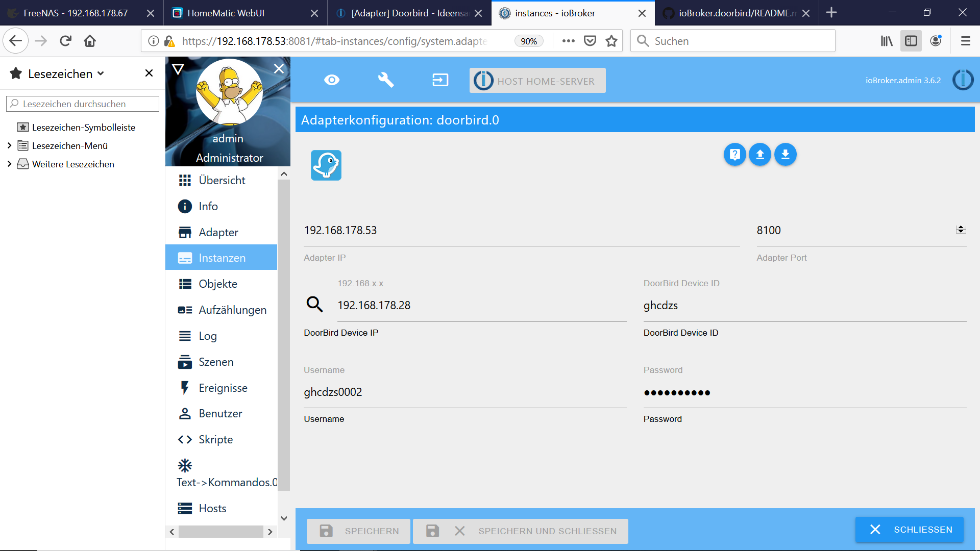980x551 pixels.
Task: Switch to [Adapter] Doorbird tab
Action: pyautogui.click(x=409, y=13)
